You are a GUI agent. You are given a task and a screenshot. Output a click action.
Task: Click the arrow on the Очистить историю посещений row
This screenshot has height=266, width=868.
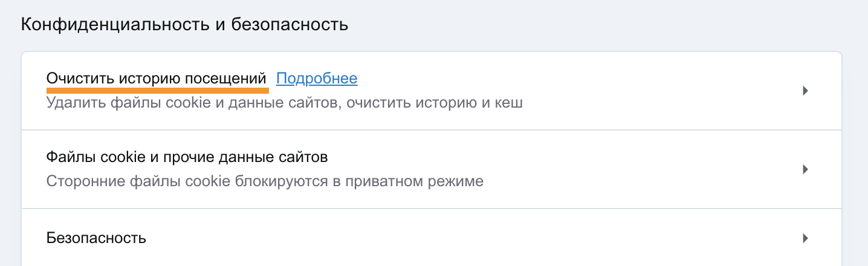[x=805, y=91]
